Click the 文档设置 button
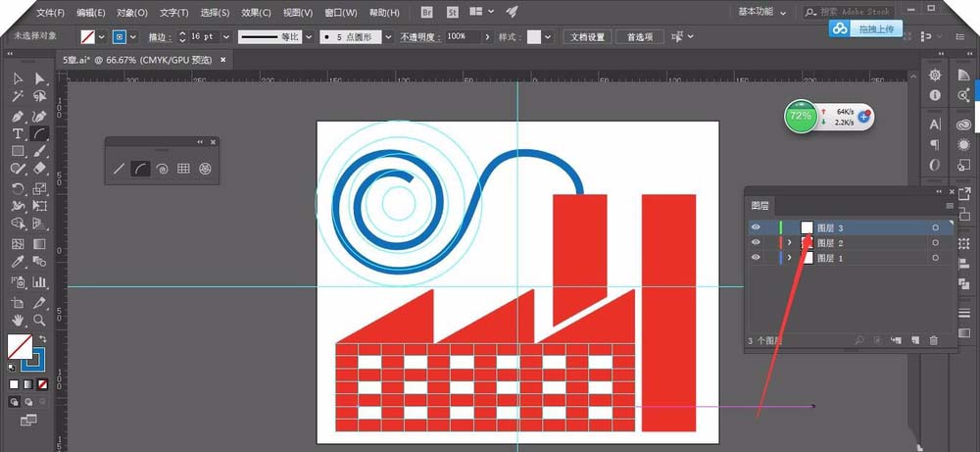 tap(587, 36)
